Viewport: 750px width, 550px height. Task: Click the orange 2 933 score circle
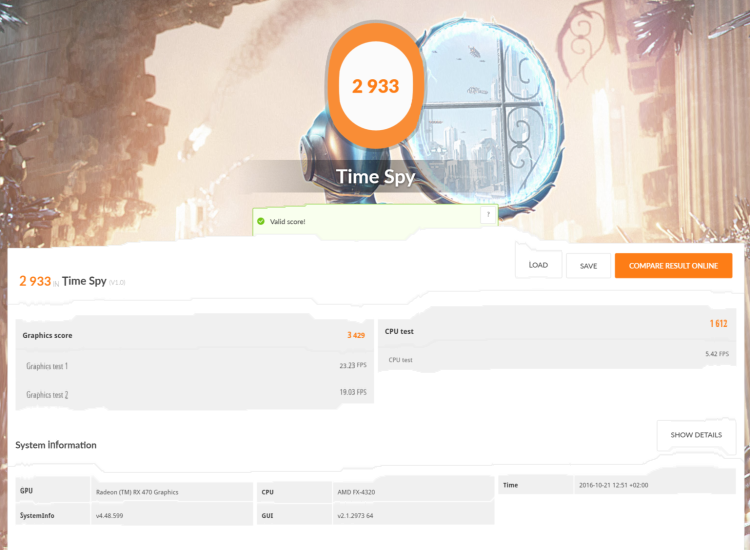pos(375,86)
